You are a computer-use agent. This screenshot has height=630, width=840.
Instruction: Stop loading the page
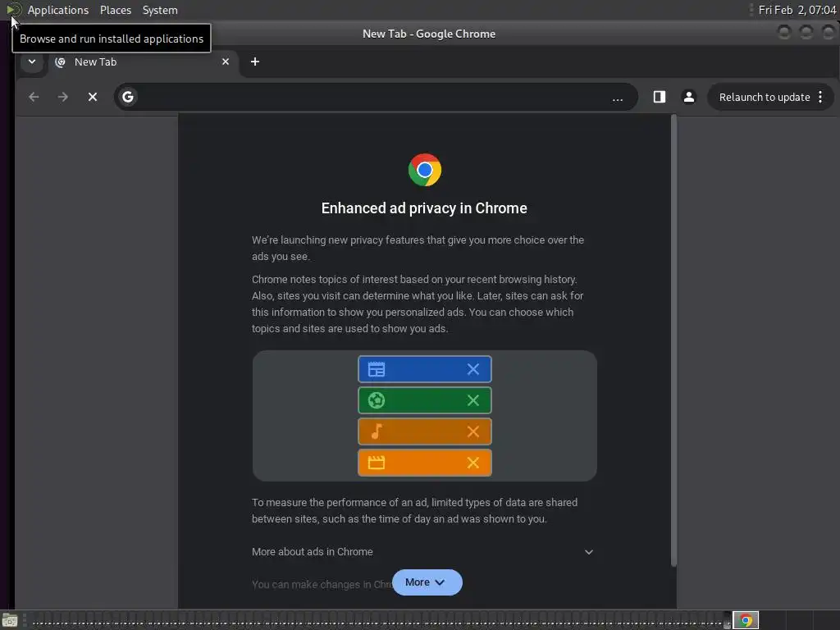click(x=93, y=97)
